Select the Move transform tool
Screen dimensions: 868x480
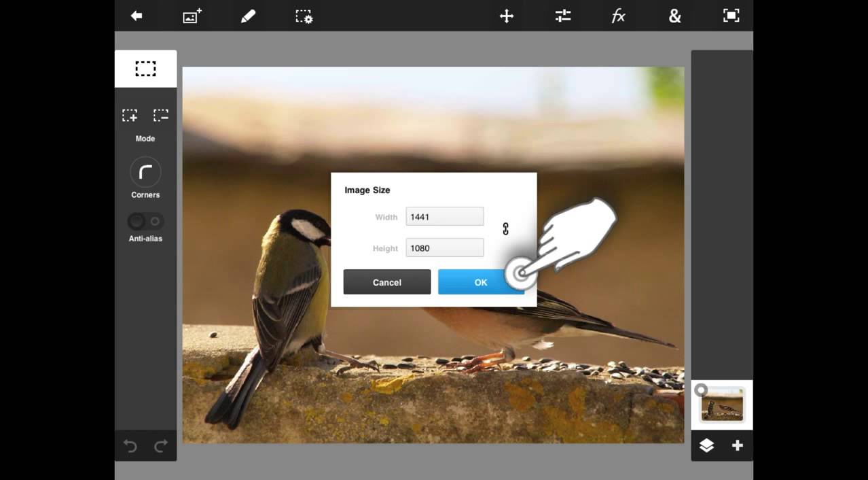(507, 16)
